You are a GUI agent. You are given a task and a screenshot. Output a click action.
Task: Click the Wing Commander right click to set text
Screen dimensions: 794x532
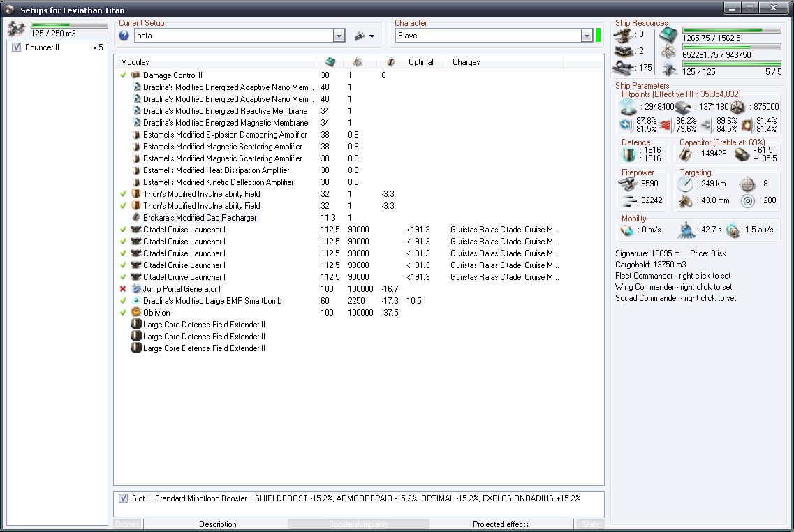tap(673, 287)
